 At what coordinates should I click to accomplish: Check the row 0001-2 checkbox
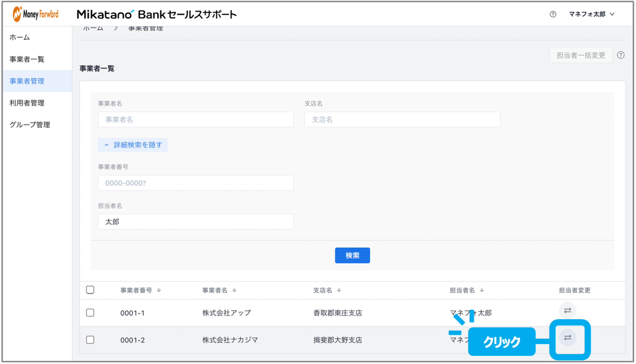[90, 340]
